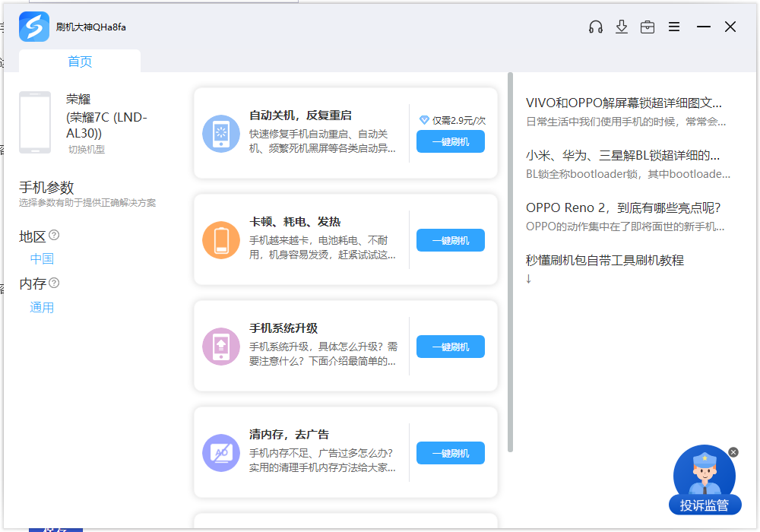Open the toolbox briefcase icon
Viewport: 760px width, 532px height.
point(648,27)
